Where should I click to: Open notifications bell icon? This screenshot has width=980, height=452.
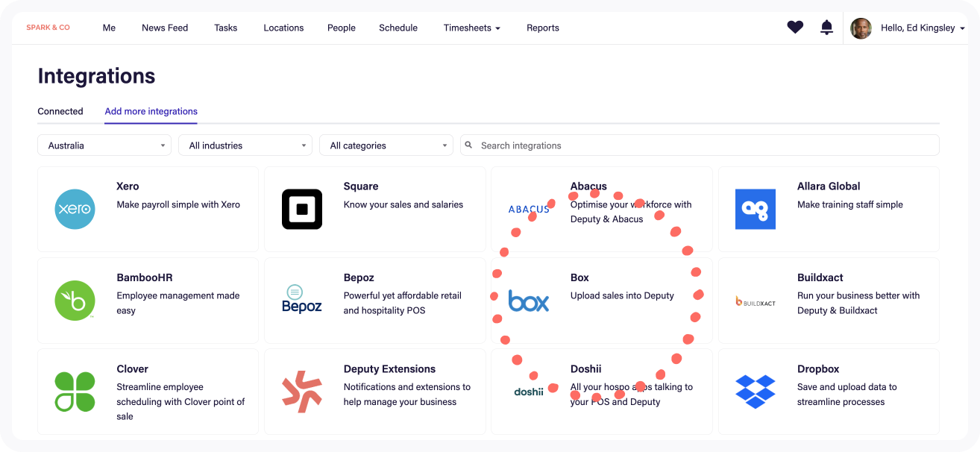pyautogui.click(x=826, y=28)
